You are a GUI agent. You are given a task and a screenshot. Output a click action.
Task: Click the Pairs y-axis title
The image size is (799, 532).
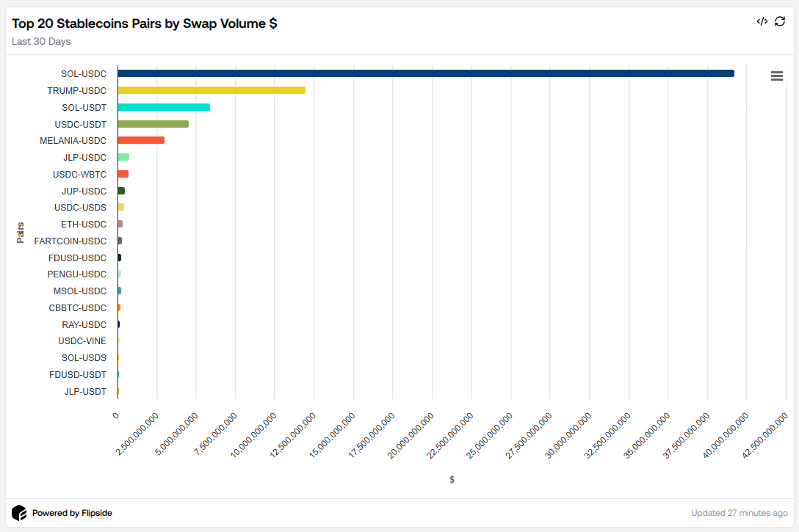click(21, 231)
